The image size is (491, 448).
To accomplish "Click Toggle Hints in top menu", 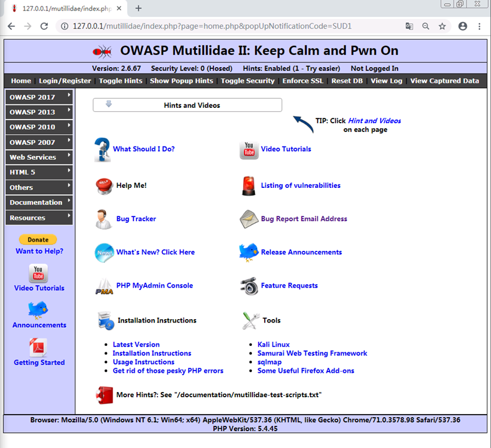I will 121,81.
